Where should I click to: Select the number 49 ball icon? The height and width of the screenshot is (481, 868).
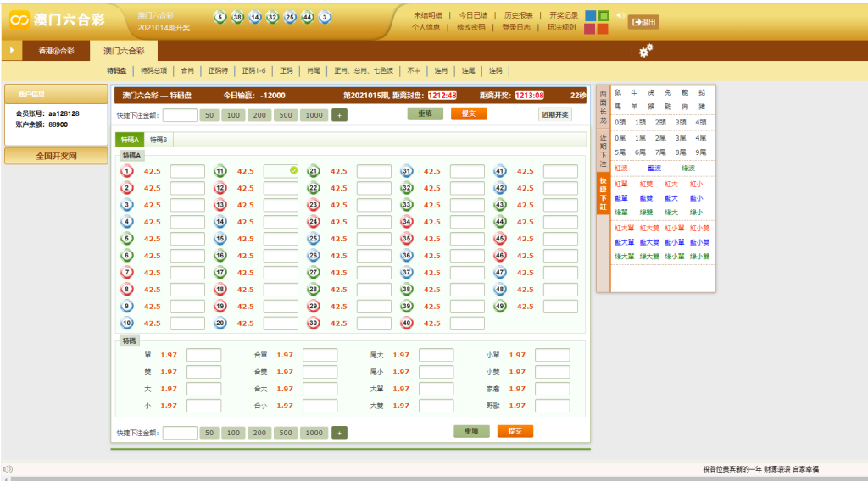coord(500,307)
